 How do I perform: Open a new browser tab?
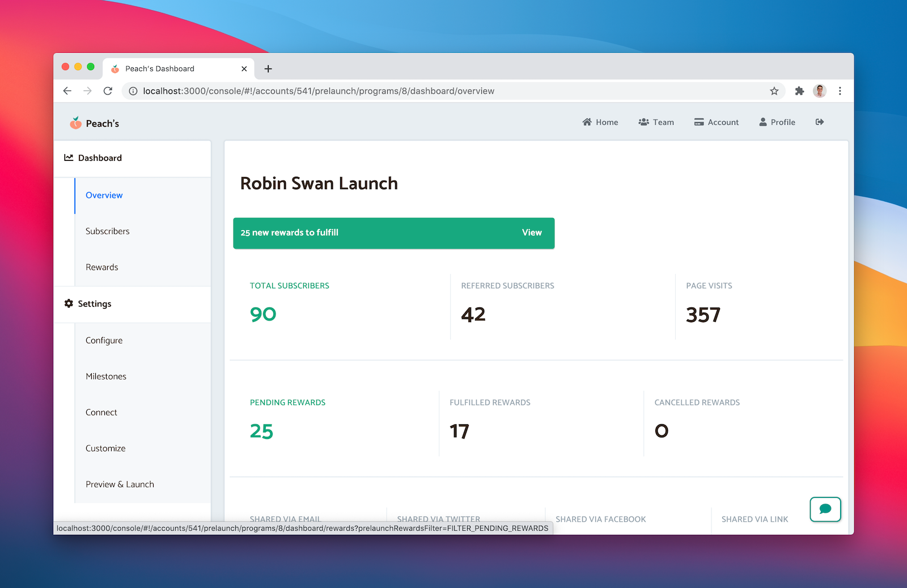tap(268, 69)
